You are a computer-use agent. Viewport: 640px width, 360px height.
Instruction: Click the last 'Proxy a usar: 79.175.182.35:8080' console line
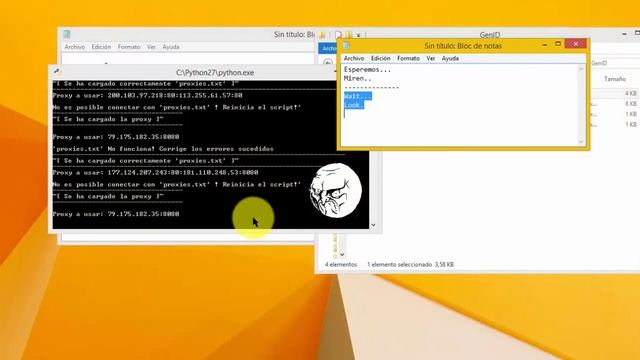116,214
